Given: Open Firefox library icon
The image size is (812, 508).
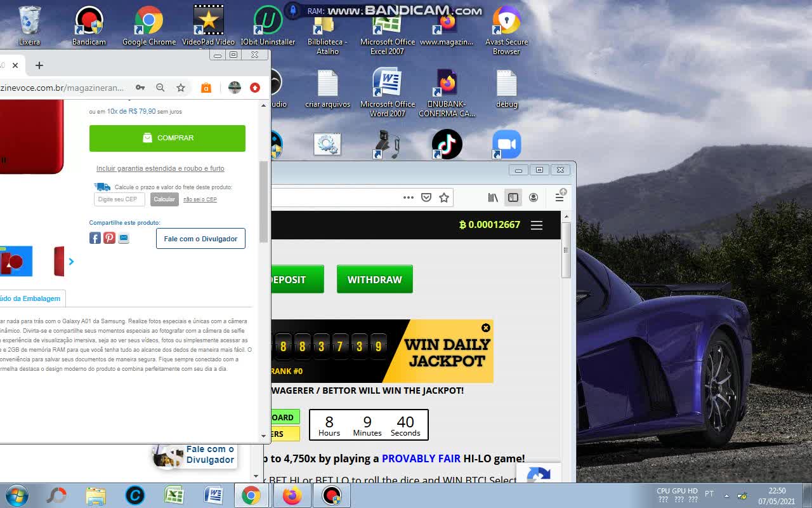Looking at the screenshot, I should pyautogui.click(x=493, y=197).
